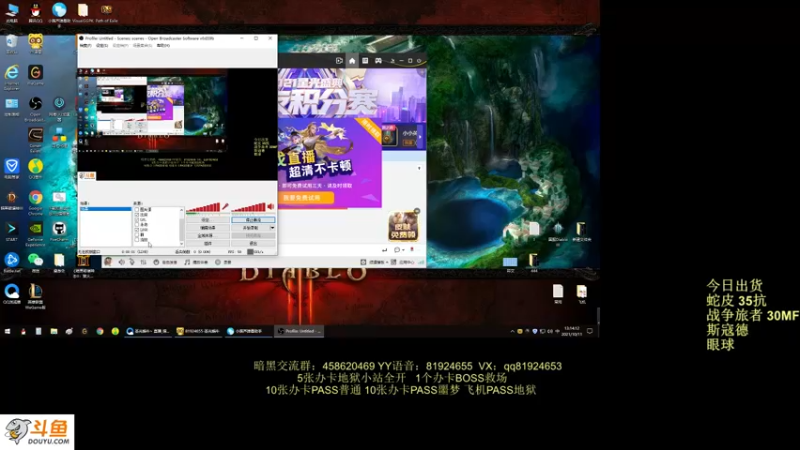Switch to the OBS Profile Untitled taskbar item
Viewport: 800px width, 450px height.
(299, 331)
